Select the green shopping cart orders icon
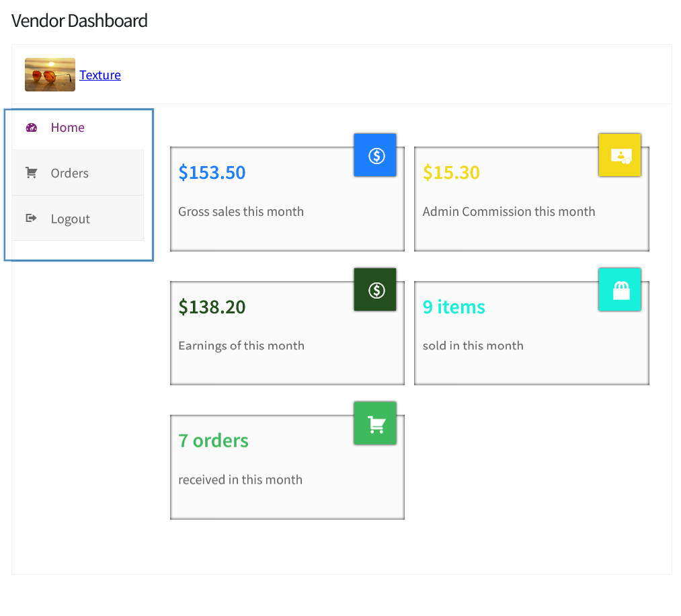Viewport: 681px width, 616px height. 375,423
